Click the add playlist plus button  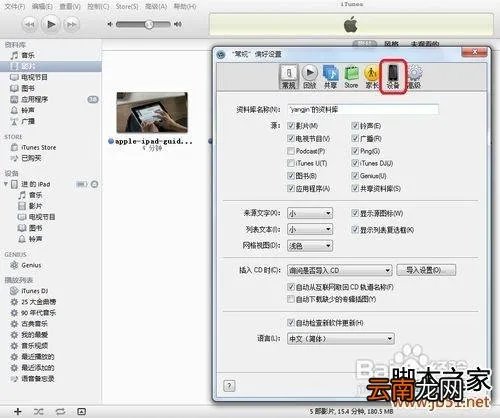[x=18, y=412]
